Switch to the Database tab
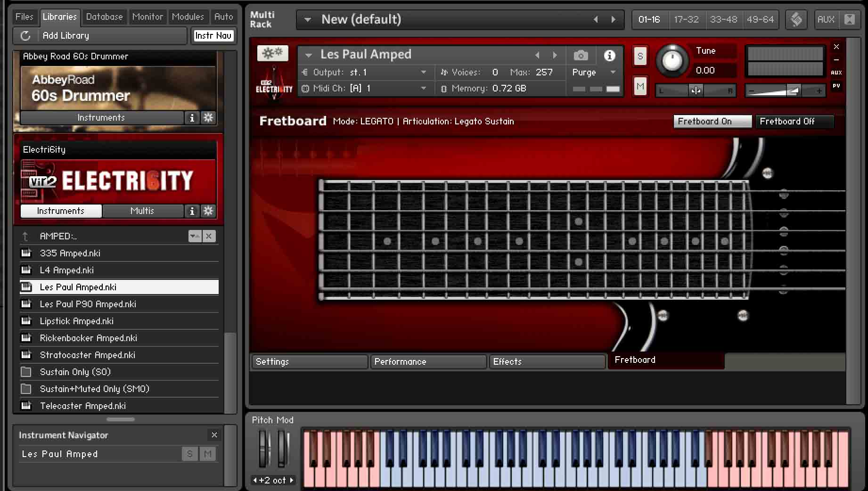 [104, 16]
